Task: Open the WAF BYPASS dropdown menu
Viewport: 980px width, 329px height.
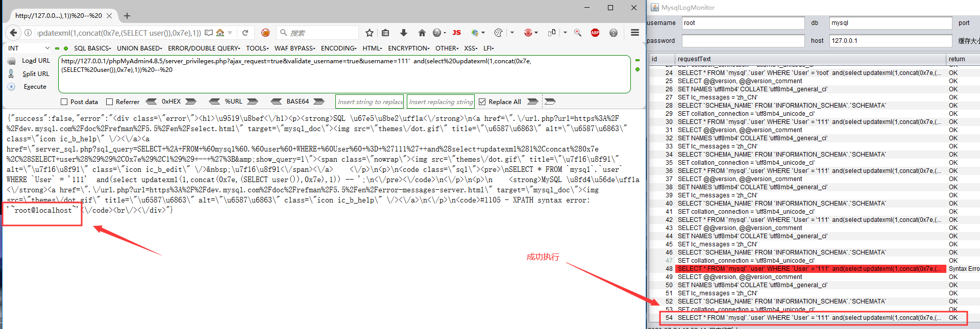Action: (x=295, y=48)
